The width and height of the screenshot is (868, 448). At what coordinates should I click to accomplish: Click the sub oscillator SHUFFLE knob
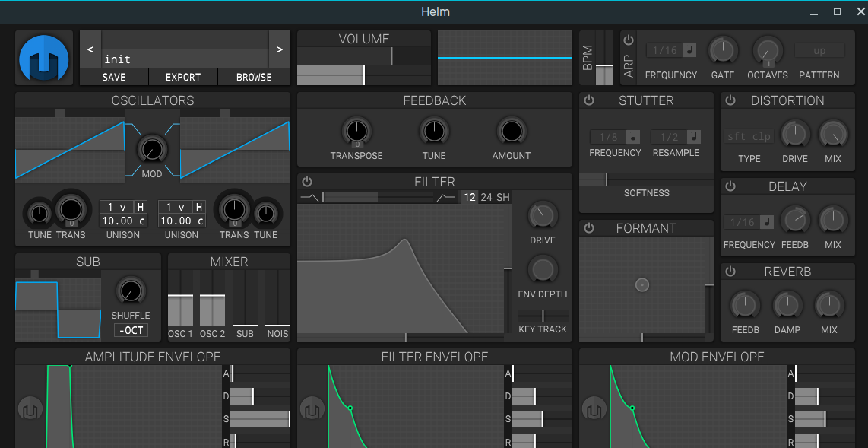tap(131, 291)
